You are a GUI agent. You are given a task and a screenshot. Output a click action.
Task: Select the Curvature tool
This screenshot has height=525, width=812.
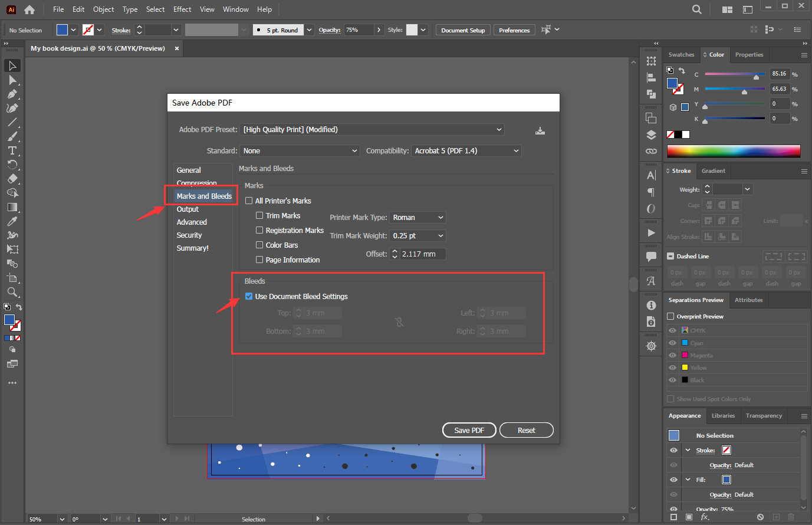[x=12, y=108]
